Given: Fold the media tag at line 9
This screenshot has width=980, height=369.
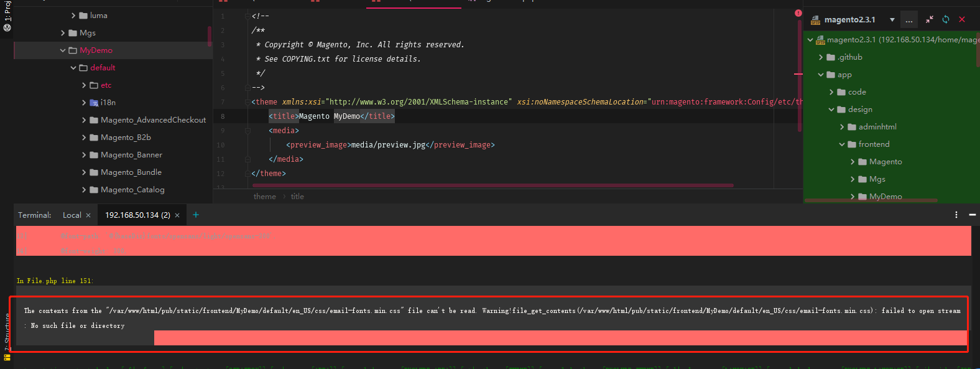Looking at the screenshot, I should tap(247, 131).
